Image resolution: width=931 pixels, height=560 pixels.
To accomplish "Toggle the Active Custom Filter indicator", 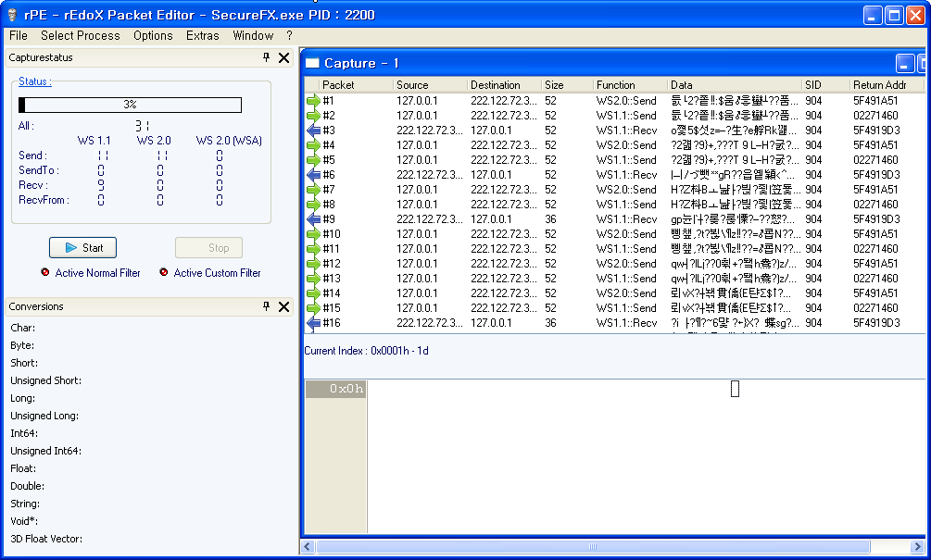I will point(164,272).
